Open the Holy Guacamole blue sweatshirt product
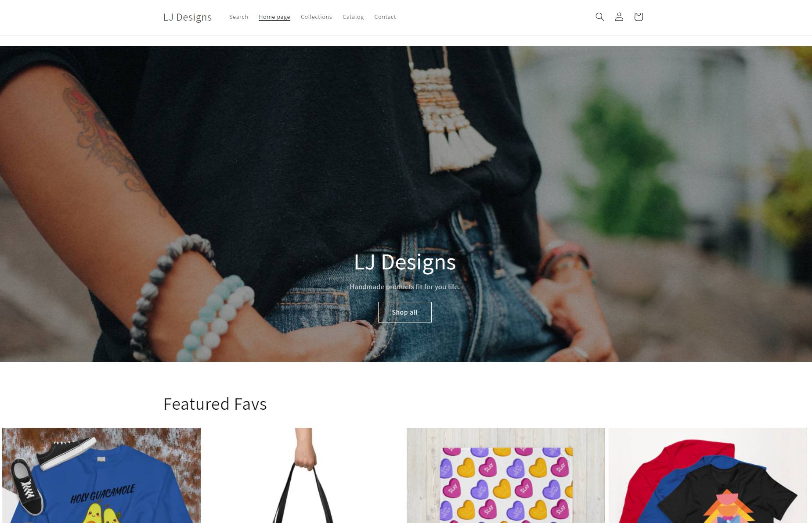The width and height of the screenshot is (812, 523). [101, 475]
